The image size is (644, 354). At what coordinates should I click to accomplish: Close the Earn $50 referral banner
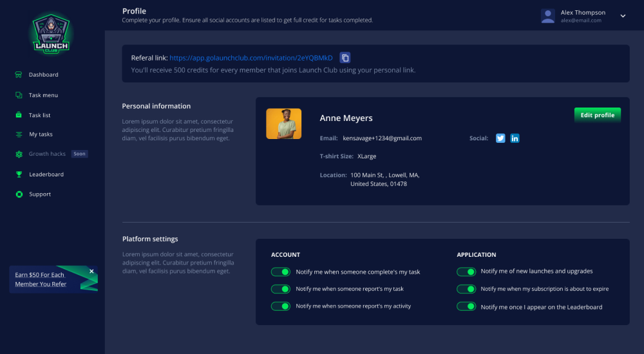[x=91, y=271]
